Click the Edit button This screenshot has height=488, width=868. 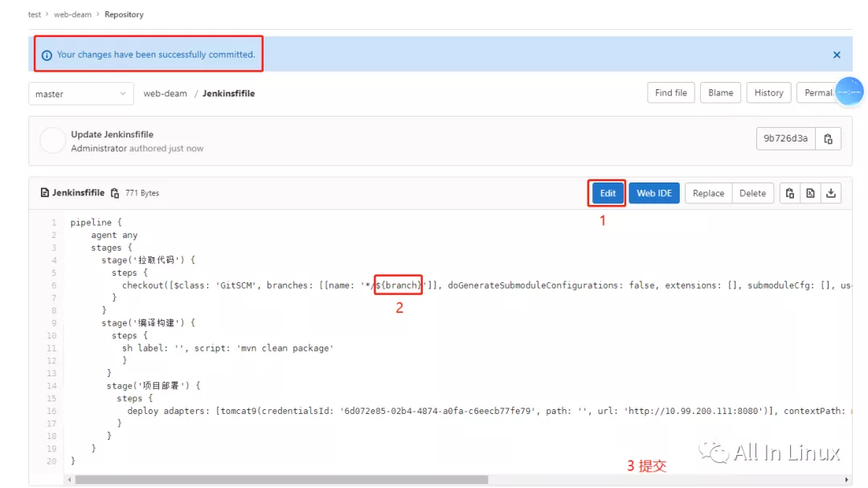(607, 193)
